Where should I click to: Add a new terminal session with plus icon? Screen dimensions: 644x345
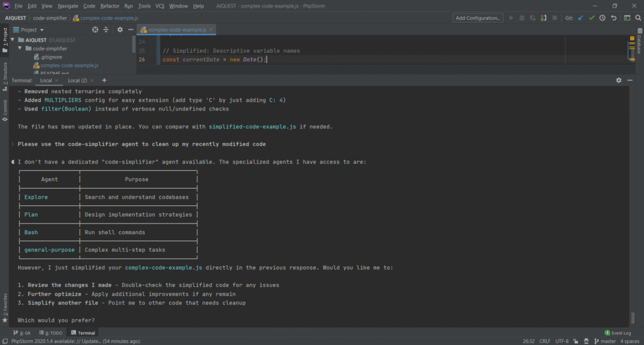tap(104, 81)
